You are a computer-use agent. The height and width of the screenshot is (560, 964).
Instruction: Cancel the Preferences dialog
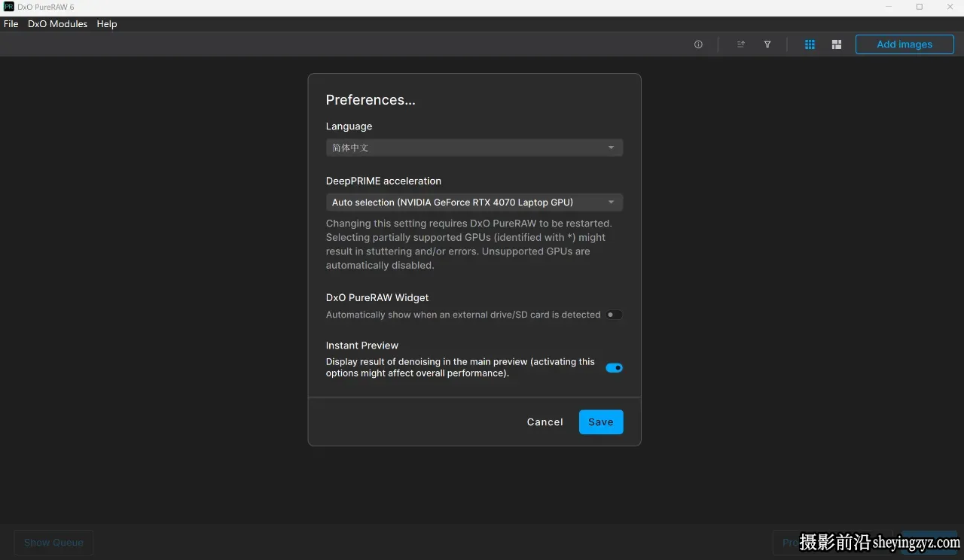pos(545,422)
